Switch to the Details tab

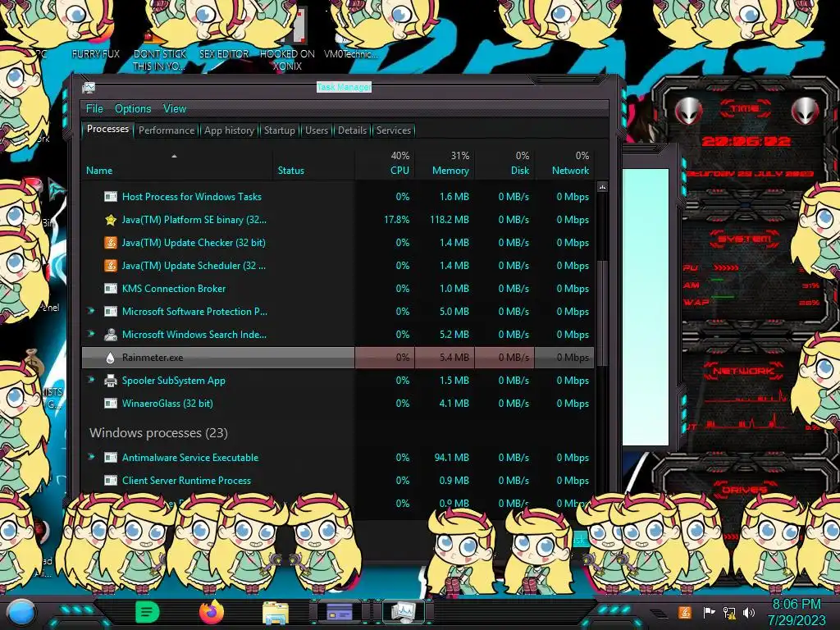352,130
